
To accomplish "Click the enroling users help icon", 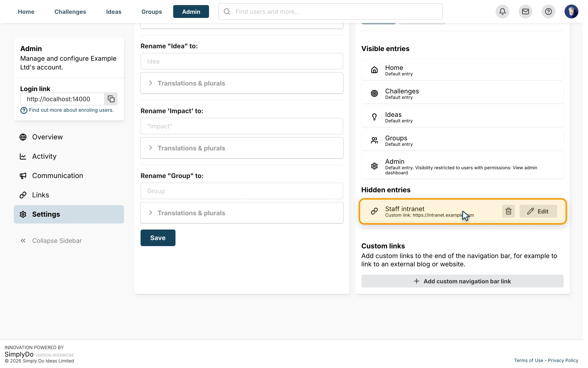I will [24, 110].
